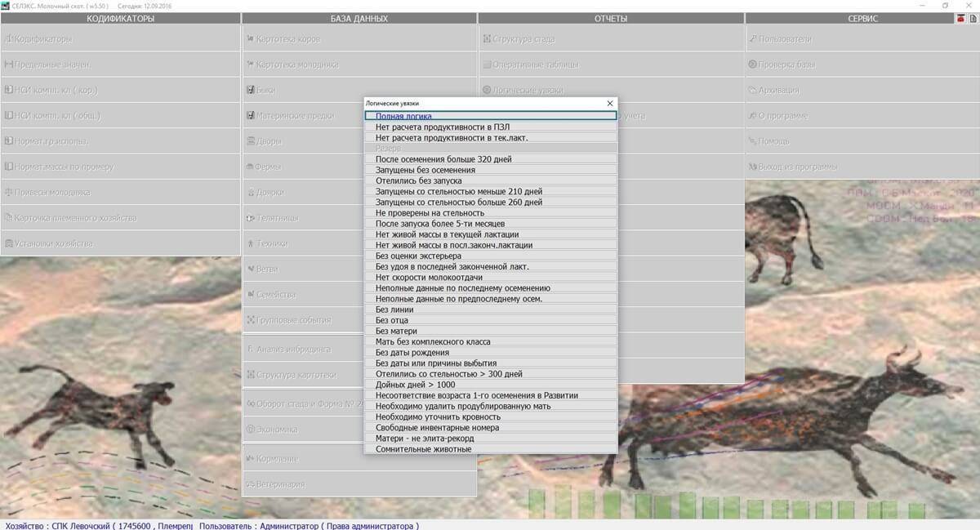Click the icon beside Кодификаторы button

tap(9, 38)
